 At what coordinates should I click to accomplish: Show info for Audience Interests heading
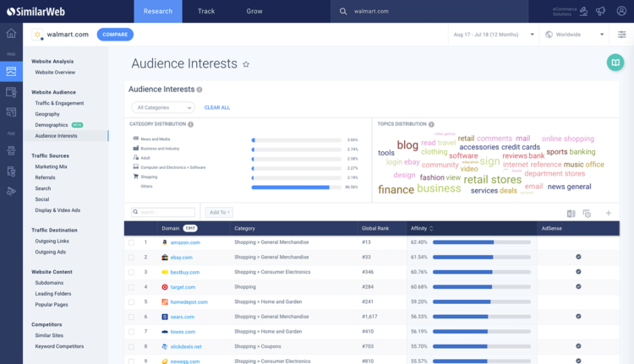(199, 90)
